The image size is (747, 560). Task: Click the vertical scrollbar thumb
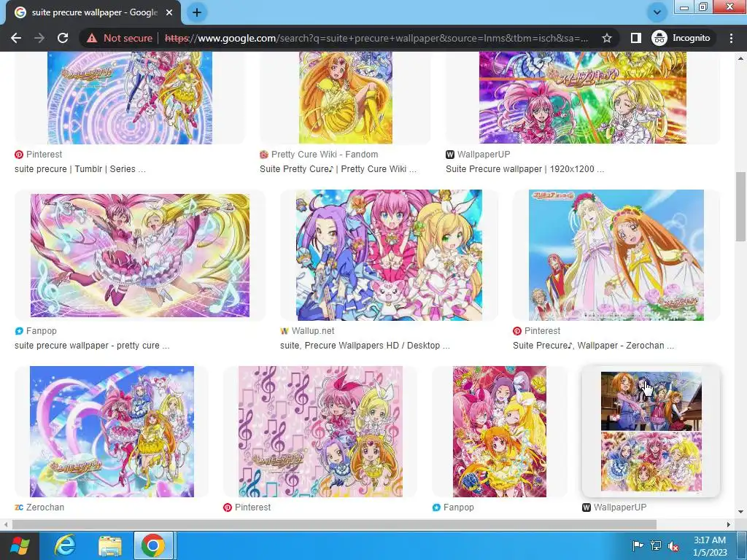(740, 206)
